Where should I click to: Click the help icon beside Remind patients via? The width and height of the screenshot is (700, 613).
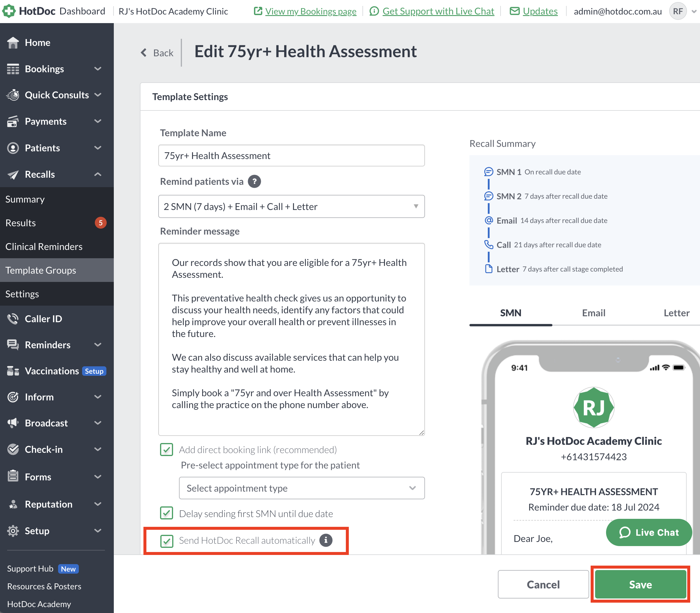(254, 181)
